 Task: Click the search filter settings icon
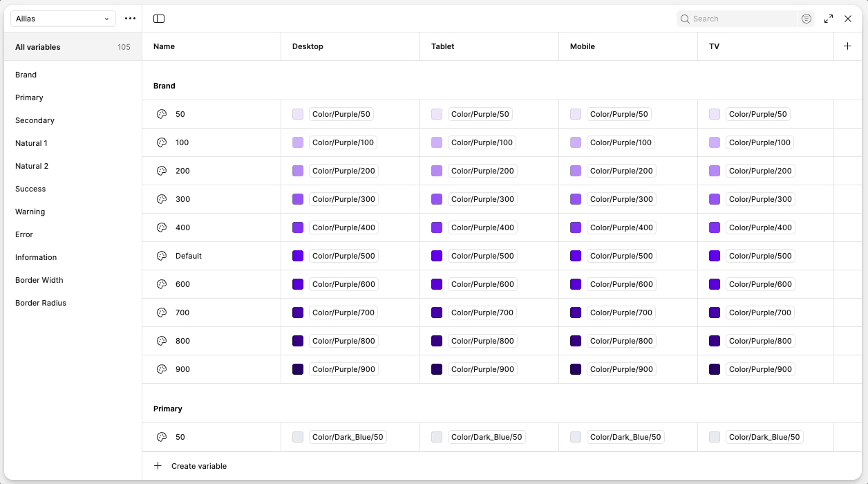point(806,19)
